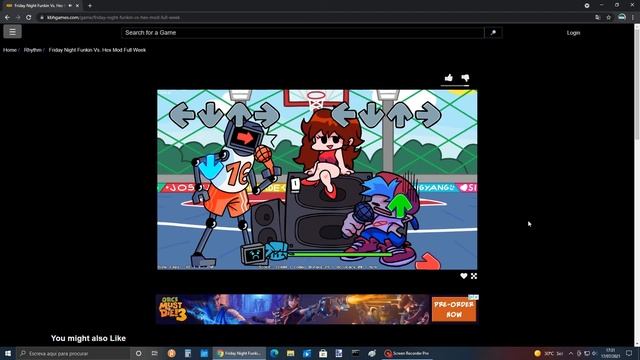This screenshot has width=640, height=360.
Task: Open the Rhythm category breadcrumb
Action: tap(33, 50)
